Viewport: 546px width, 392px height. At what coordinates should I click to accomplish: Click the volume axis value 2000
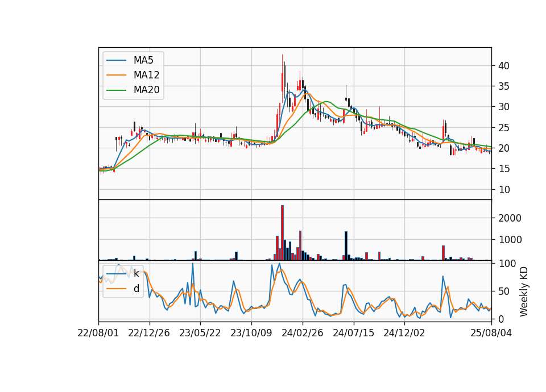click(x=510, y=218)
